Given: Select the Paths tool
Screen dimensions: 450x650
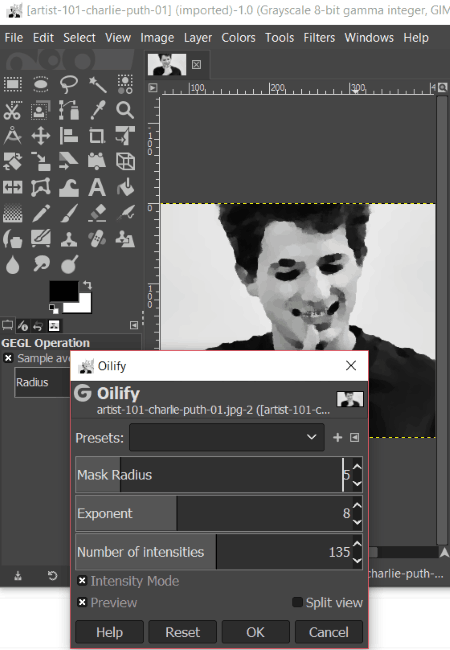Looking at the screenshot, I should point(69,110).
